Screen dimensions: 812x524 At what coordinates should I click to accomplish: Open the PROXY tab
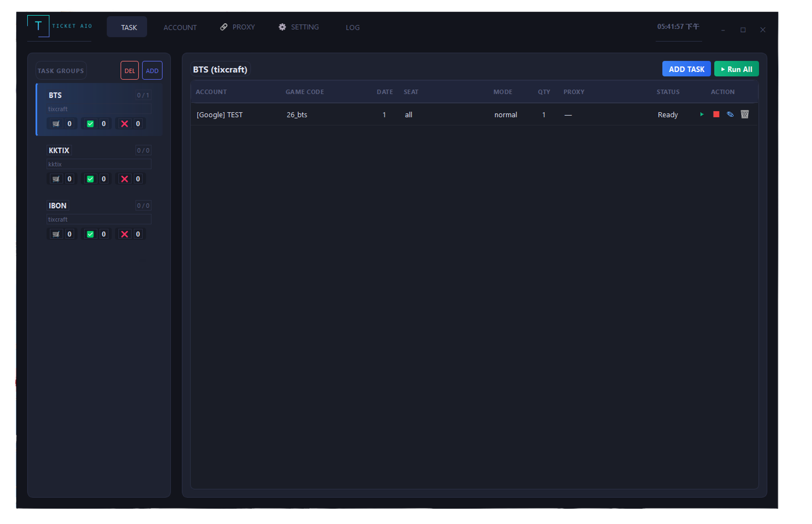click(238, 27)
